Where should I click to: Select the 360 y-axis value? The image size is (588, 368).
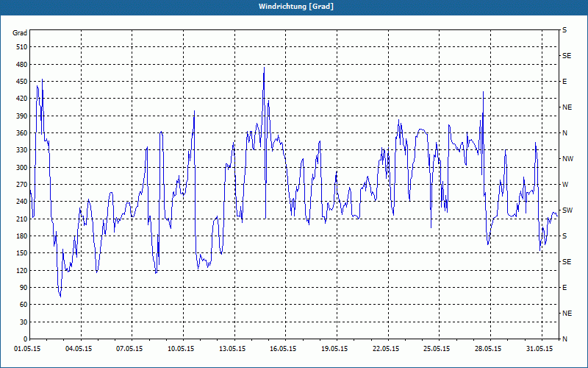point(21,133)
